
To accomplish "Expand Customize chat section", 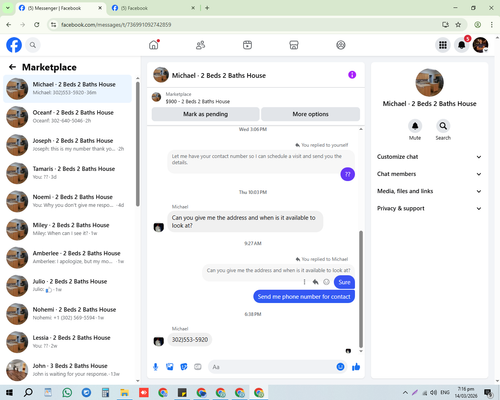I will (429, 157).
